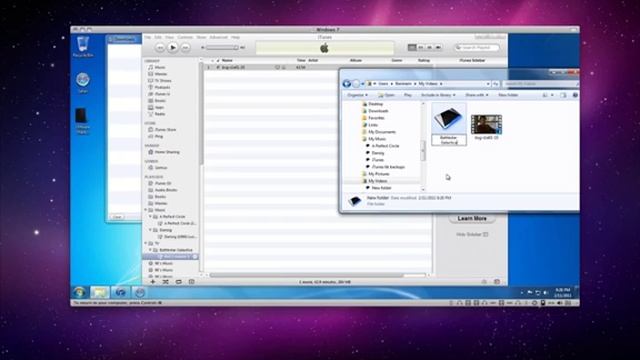
Task: Open the iTunes View menu
Action: point(169,37)
